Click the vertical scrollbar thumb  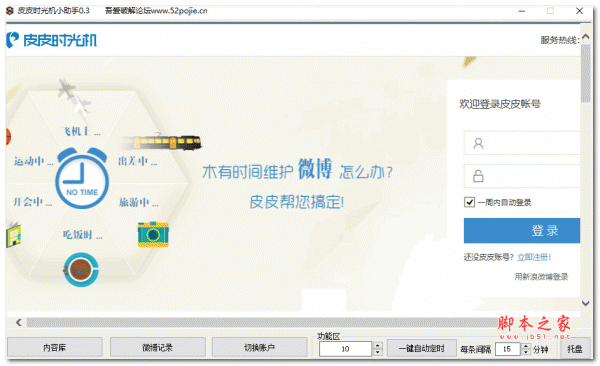(585, 73)
